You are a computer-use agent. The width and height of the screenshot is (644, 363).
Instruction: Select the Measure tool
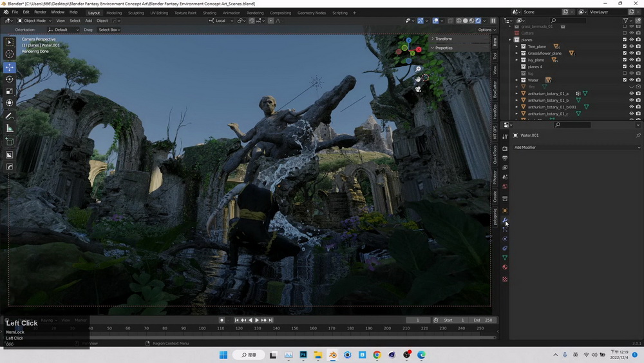[10, 129]
